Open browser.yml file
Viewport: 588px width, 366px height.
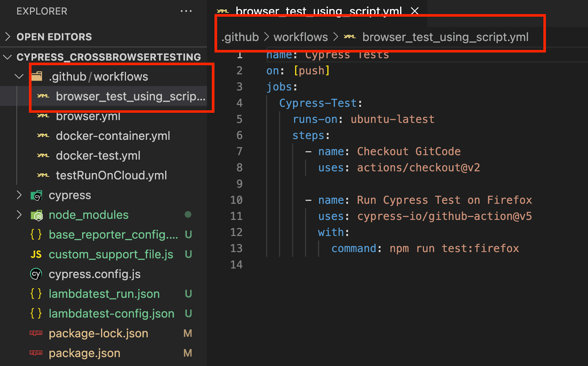point(88,116)
